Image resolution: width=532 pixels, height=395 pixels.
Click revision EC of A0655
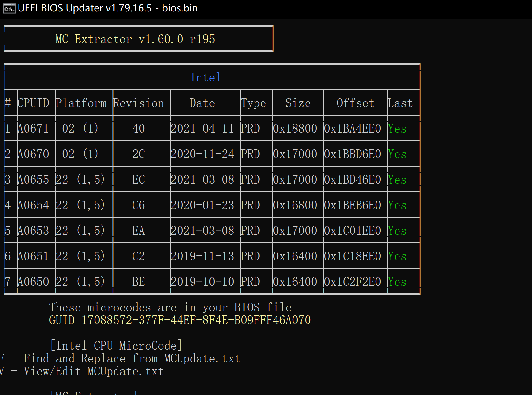pos(139,179)
